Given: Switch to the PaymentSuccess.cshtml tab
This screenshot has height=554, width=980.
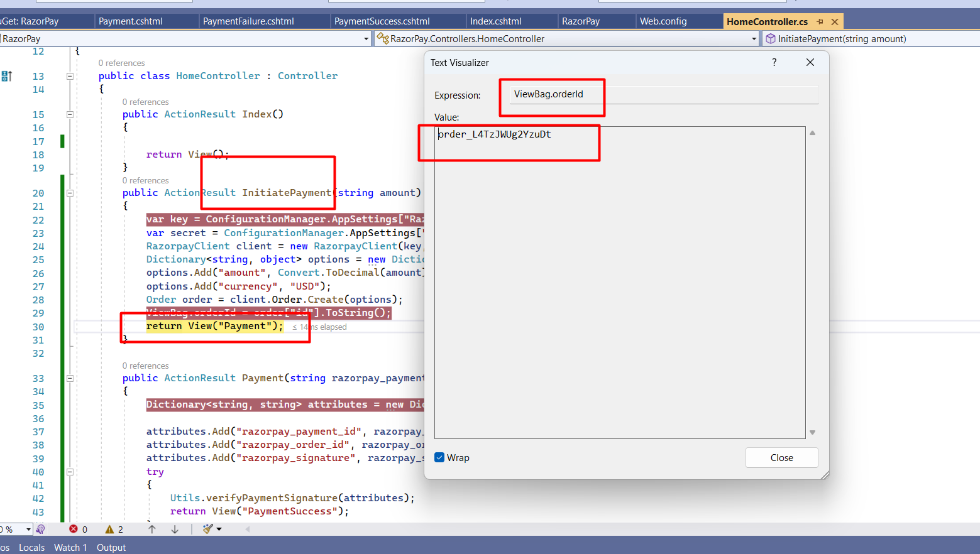Looking at the screenshot, I should [x=382, y=21].
